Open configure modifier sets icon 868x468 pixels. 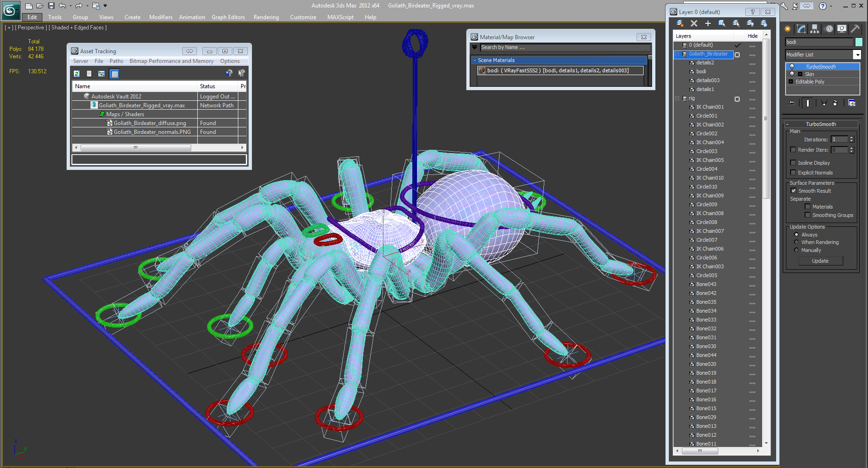point(852,103)
